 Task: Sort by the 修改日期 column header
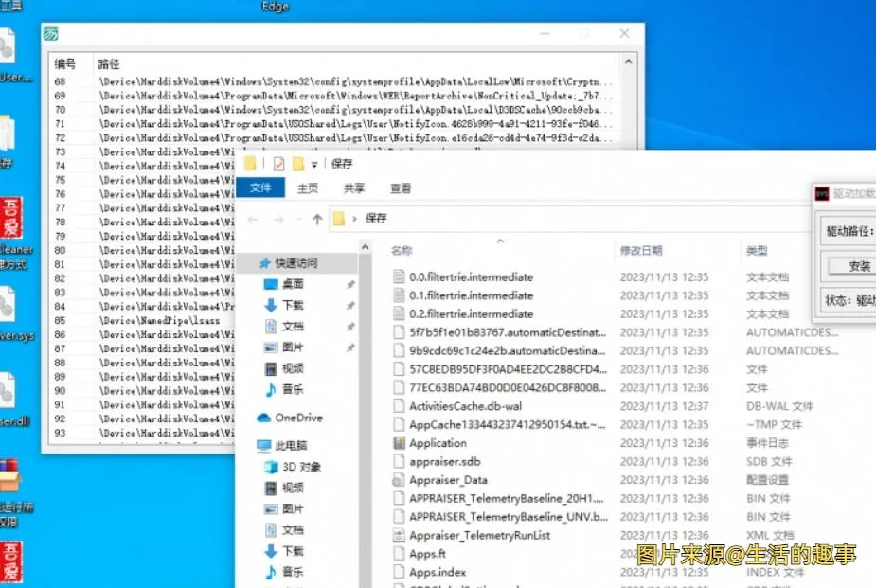click(641, 251)
